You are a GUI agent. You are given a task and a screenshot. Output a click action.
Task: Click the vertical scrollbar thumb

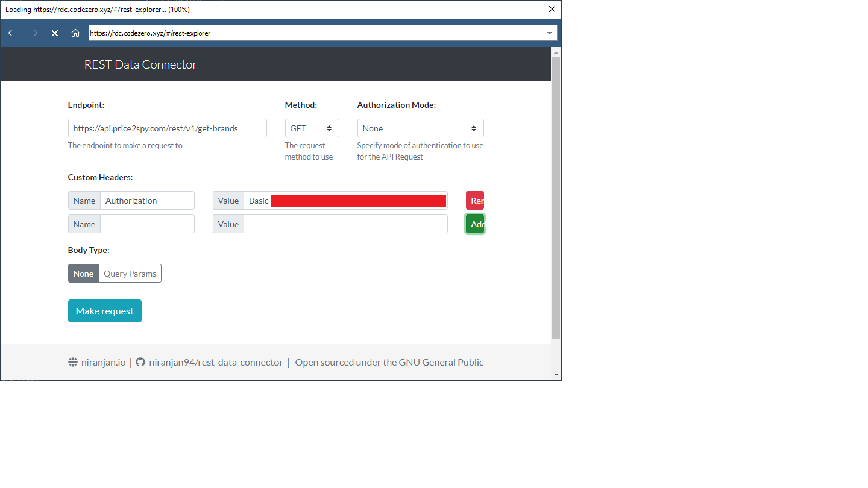point(556,198)
